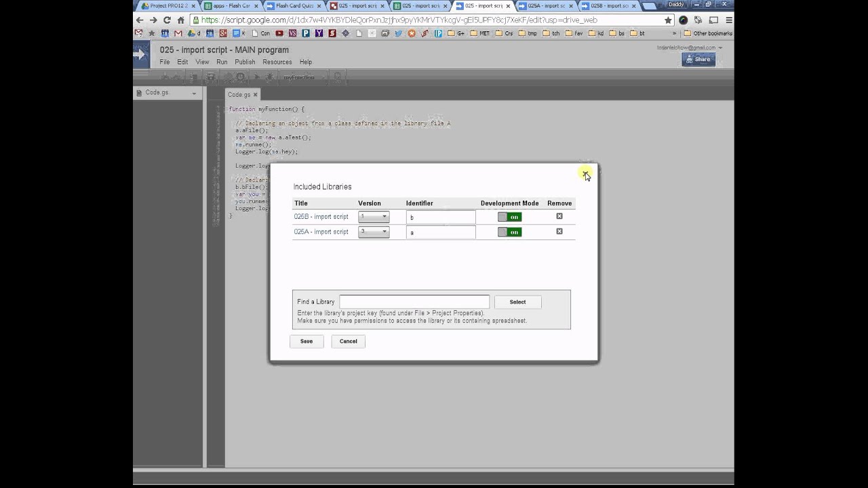
Task: Click the blue Share button
Action: click(698, 59)
